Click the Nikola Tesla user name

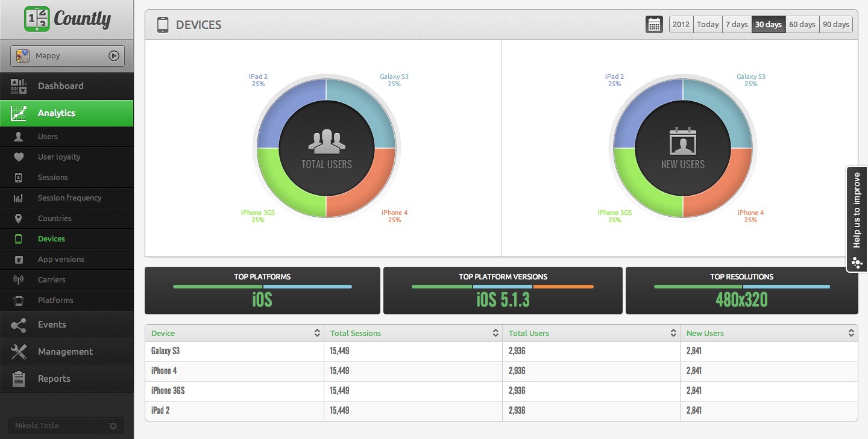[37, 426]
